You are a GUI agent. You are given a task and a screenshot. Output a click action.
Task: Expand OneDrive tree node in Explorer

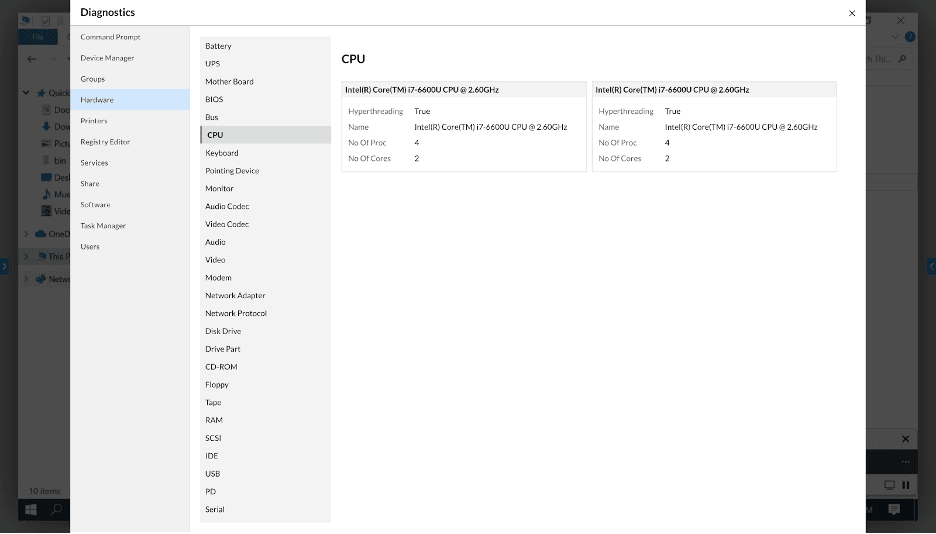[26, 234]
